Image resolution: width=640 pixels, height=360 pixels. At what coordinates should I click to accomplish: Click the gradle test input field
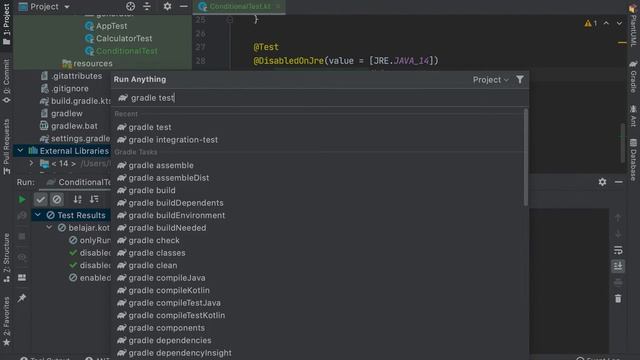[320, 98]
